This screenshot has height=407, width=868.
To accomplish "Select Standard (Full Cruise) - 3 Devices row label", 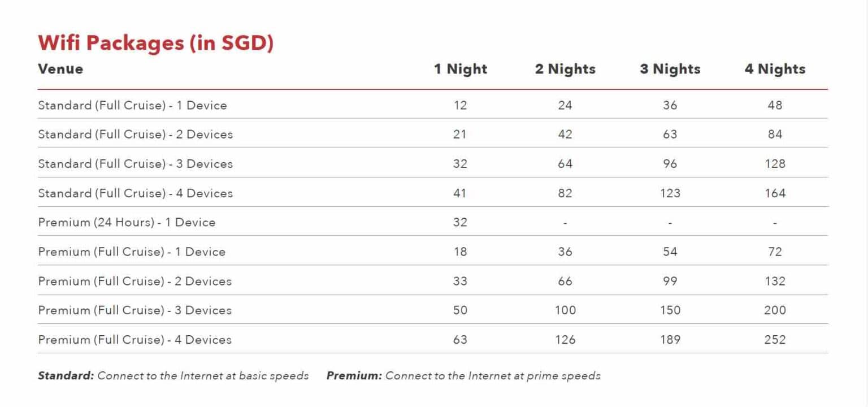I will coord(135,164).
